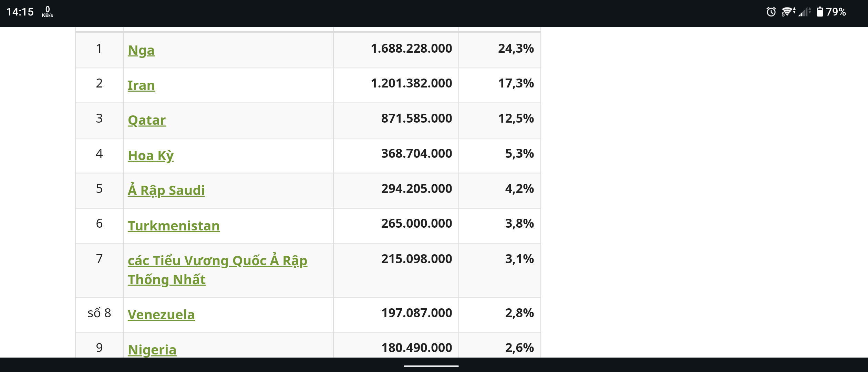Open the Iran country link
The height and width of the screenshot is (372, 868).
pyautogui.click(x=141, y=85)
